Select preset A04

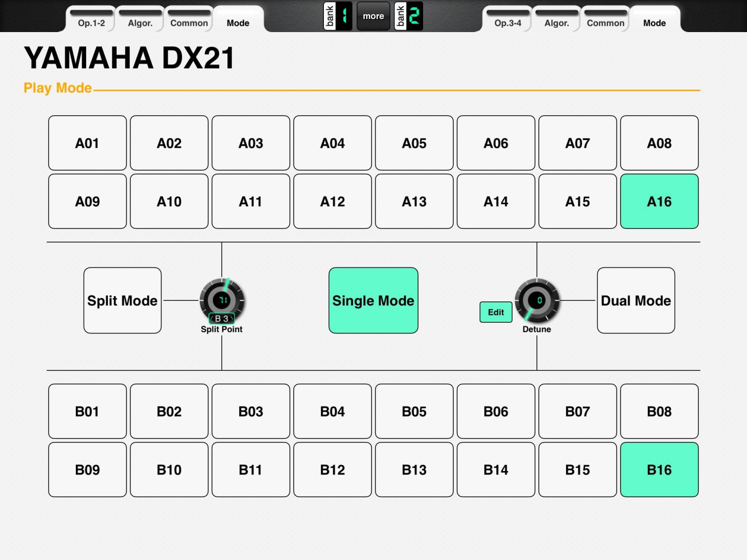pos(333,143)
